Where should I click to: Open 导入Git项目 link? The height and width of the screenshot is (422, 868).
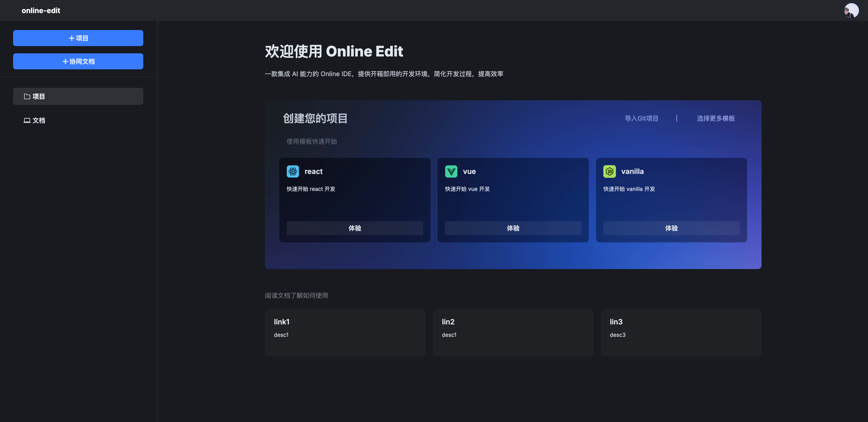[641, 119]
